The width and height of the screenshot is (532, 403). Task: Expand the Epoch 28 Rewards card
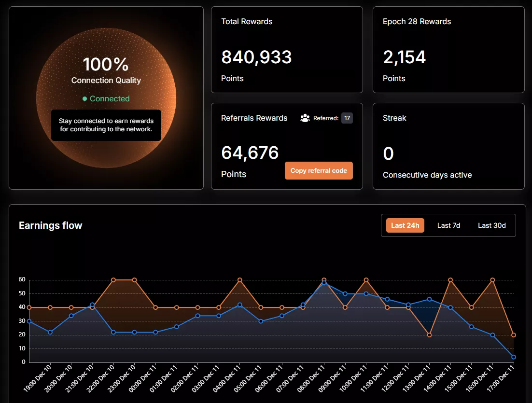448,50
